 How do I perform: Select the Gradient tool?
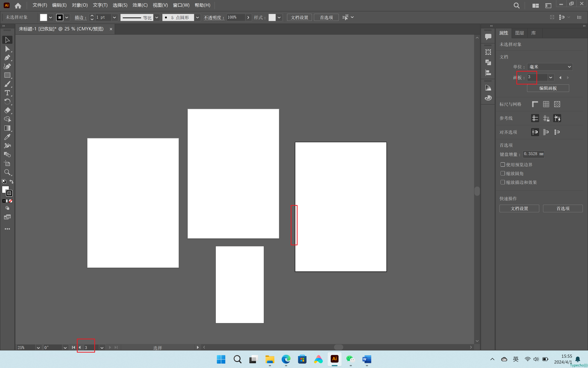tap(7, 128)
